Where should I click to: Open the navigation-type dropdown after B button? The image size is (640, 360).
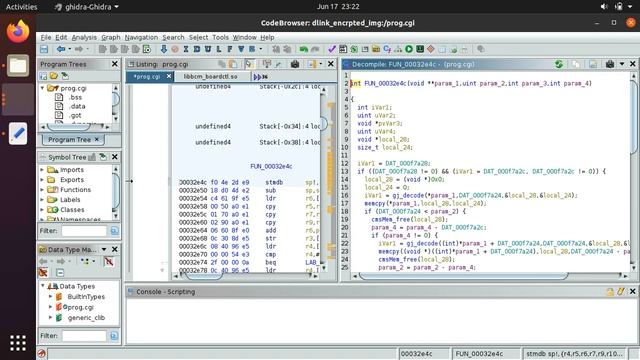(260, 49)
